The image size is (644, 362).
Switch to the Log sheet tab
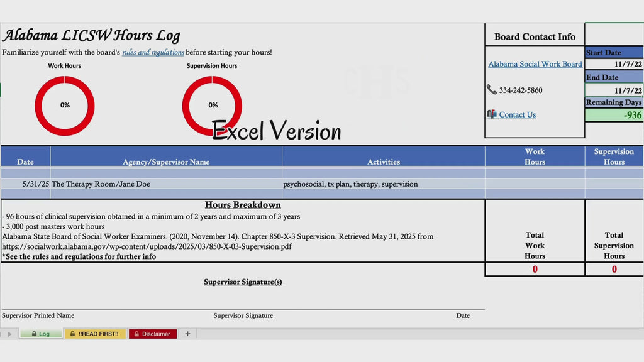click(41, 334)
